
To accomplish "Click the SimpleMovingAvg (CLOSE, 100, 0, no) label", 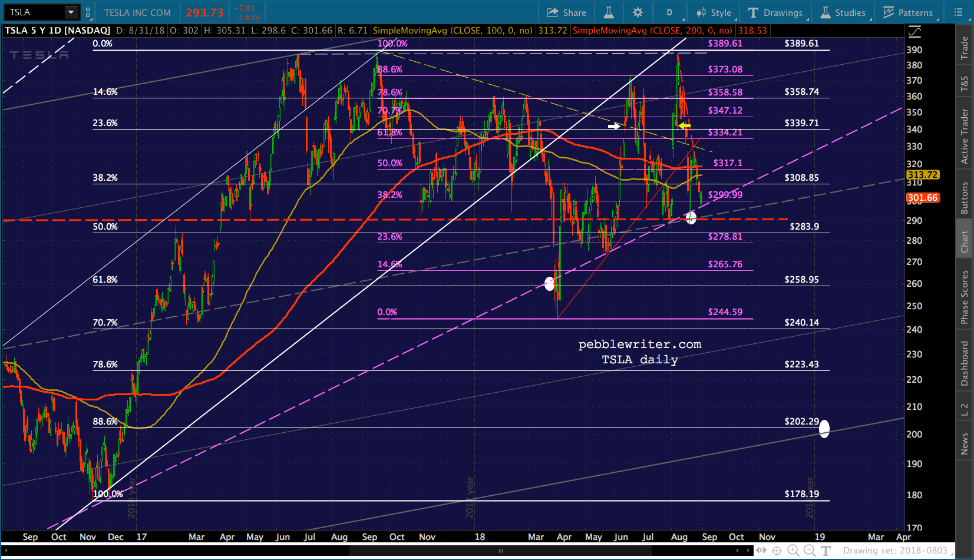I will (x=453, y=31).
